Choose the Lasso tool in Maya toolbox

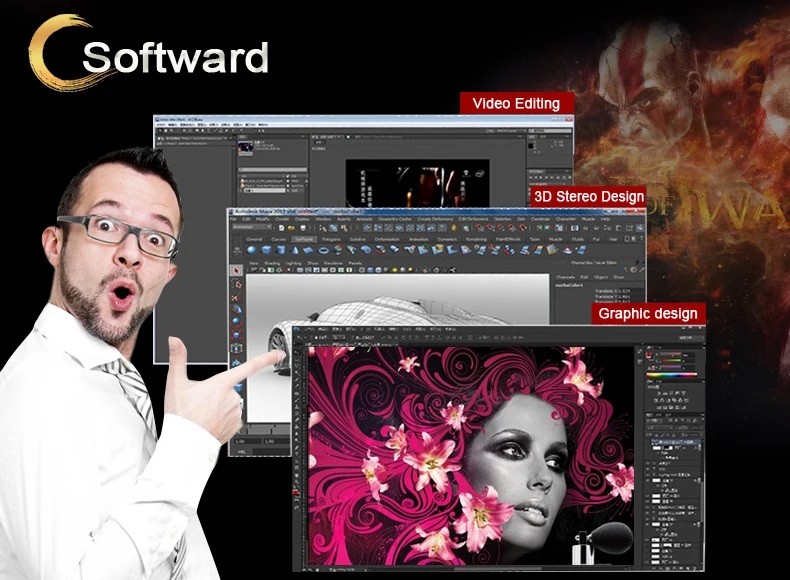tap(236, 284)
